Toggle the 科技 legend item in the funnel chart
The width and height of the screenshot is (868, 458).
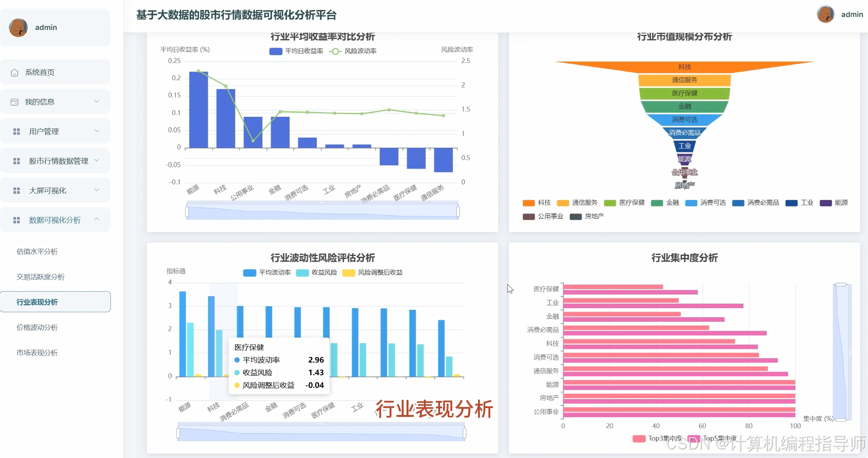537,202
